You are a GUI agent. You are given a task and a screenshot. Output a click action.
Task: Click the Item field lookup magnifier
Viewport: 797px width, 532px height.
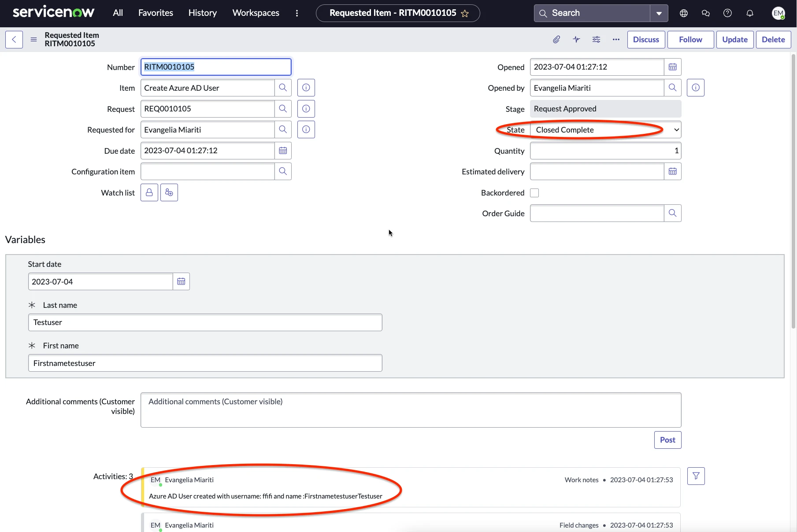[x=283, y=88]
